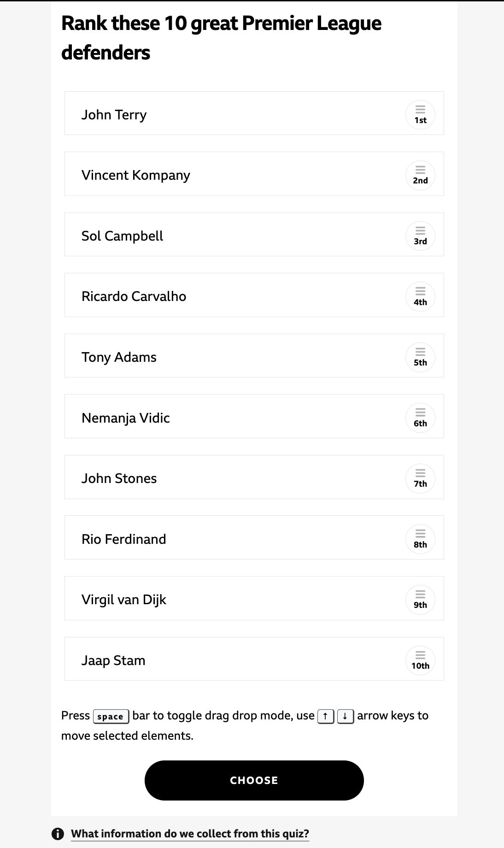Screen dimensions: 504x848
Task: Click the Jaap Stam name text
Action: tap(113, 660)
